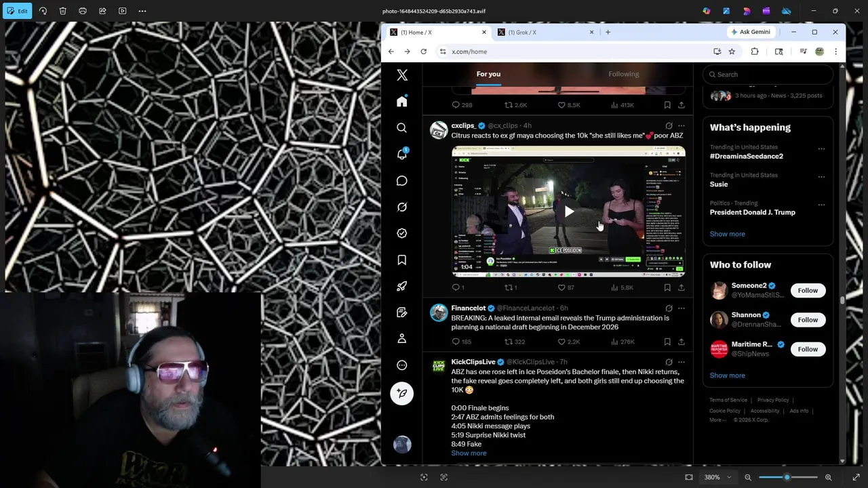Click the X logo in the sidebar

pos(402,75)
